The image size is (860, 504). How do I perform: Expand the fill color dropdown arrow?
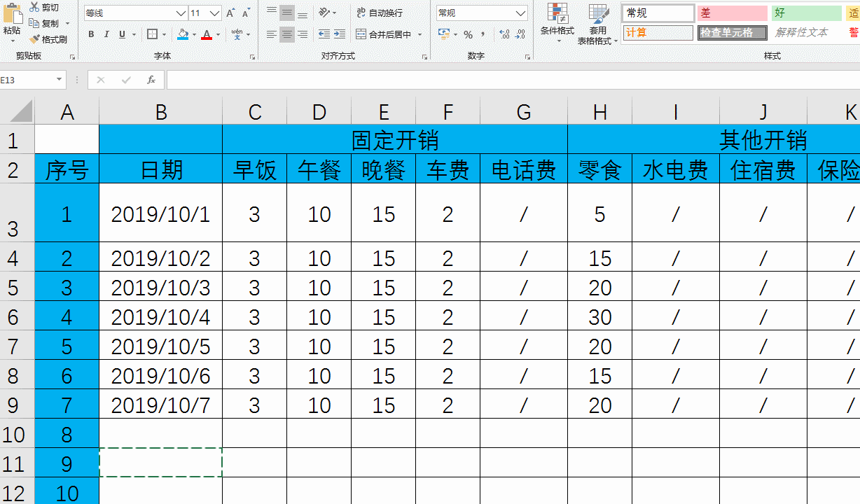point(194,34)
